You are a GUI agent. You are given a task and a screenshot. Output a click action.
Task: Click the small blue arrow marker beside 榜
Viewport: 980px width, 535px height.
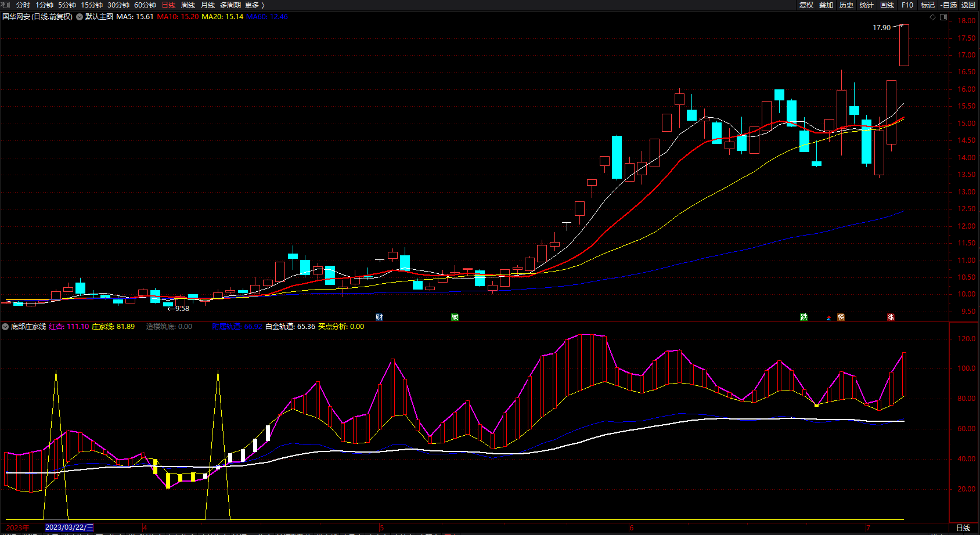tap(828, 318)
